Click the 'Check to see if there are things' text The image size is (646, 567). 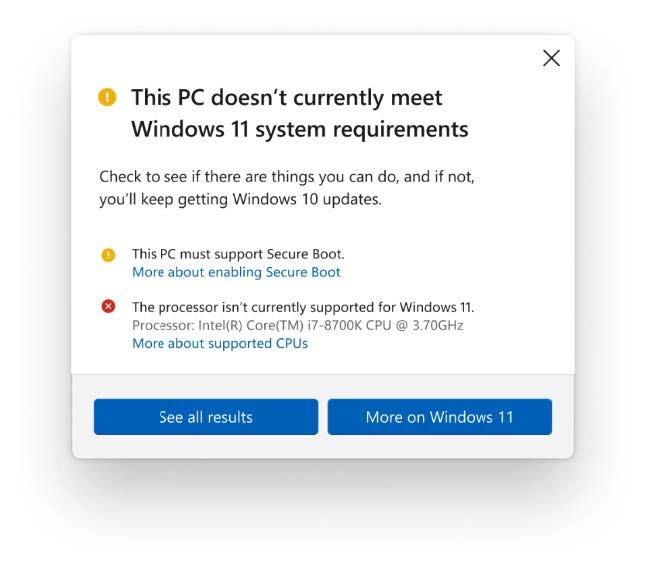click(x=286, y=177)
